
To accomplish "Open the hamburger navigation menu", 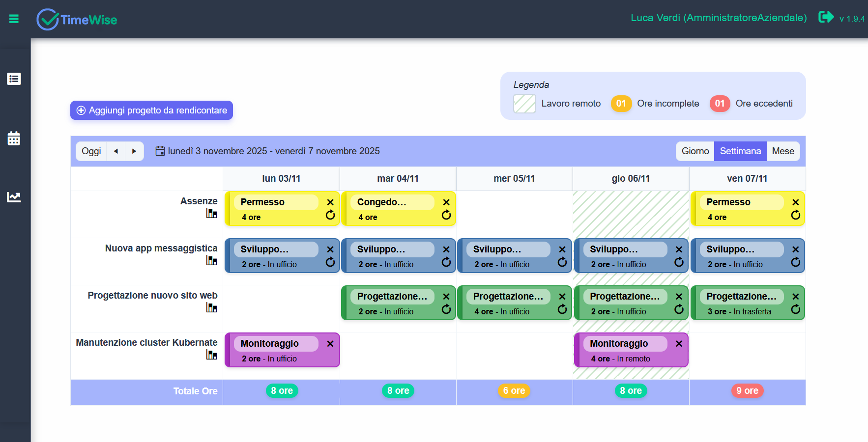I will [x=14, y=19].
